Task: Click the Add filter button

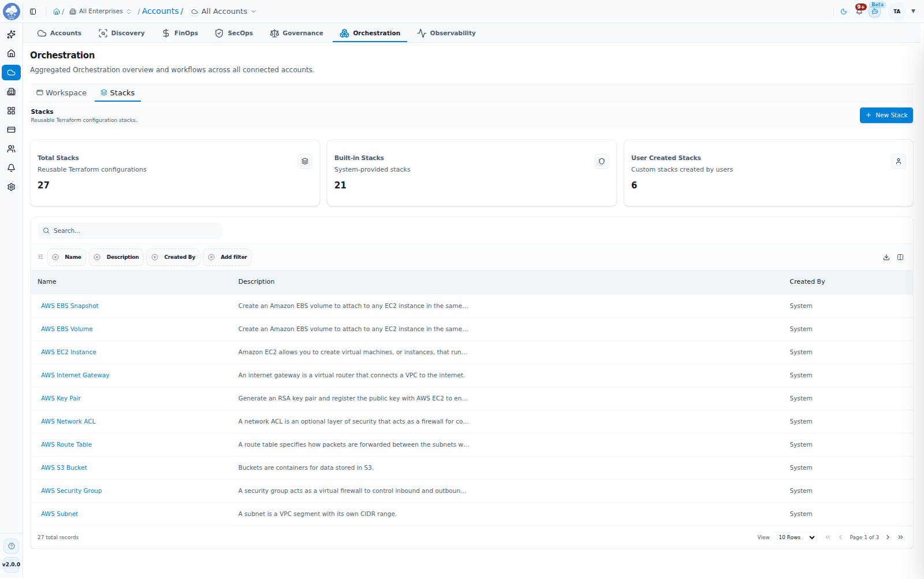Action: (228, 257)
